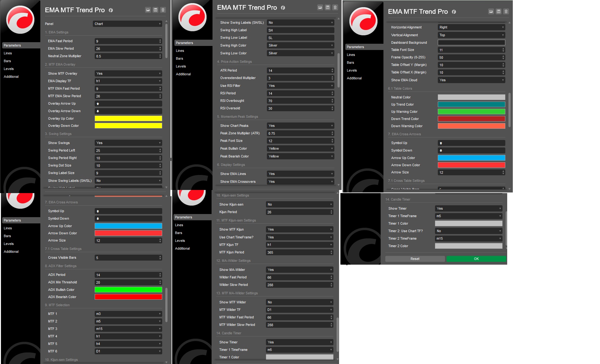Click the Reset button
The image size is (600, 364).
point(415,259)
